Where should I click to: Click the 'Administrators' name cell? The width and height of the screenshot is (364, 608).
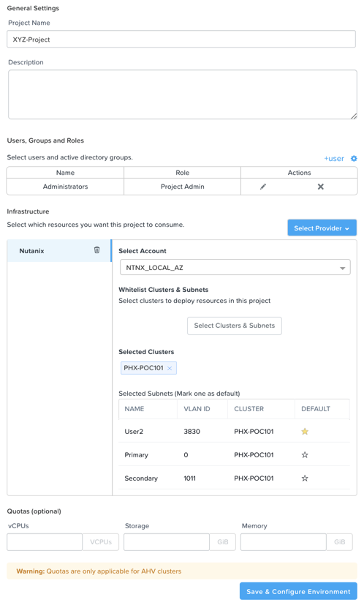(66, 187)
